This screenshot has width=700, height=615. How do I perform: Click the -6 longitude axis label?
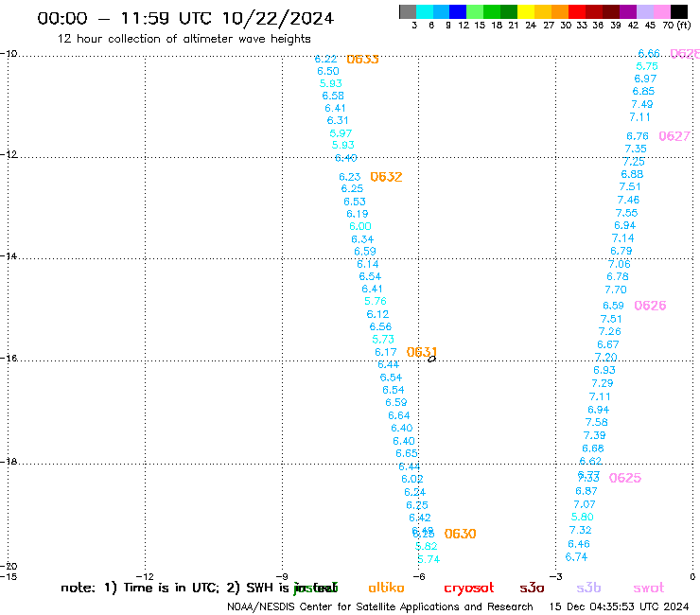(419, 576)
